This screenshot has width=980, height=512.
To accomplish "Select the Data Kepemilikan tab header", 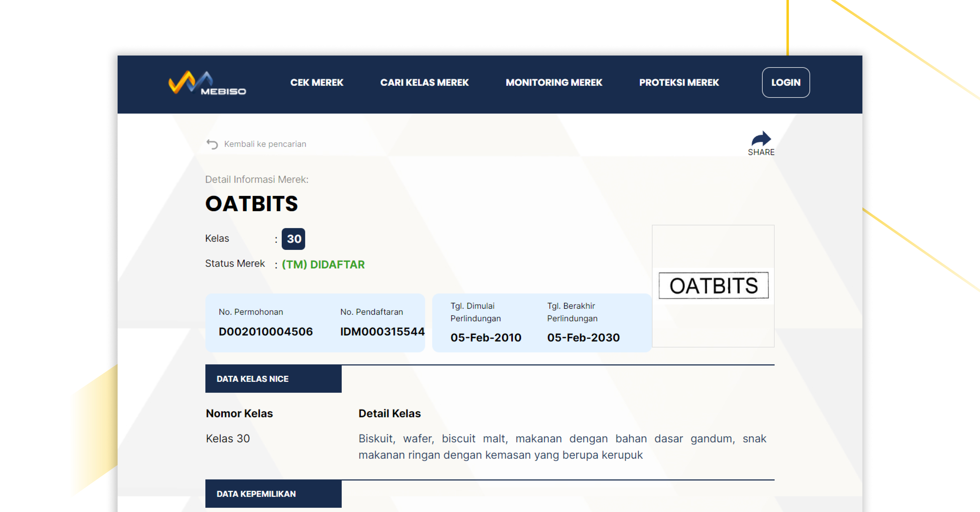I will click(x=273, y=494).
